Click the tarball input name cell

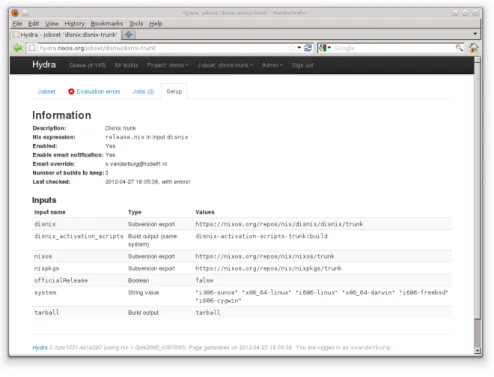coord(47,312)
